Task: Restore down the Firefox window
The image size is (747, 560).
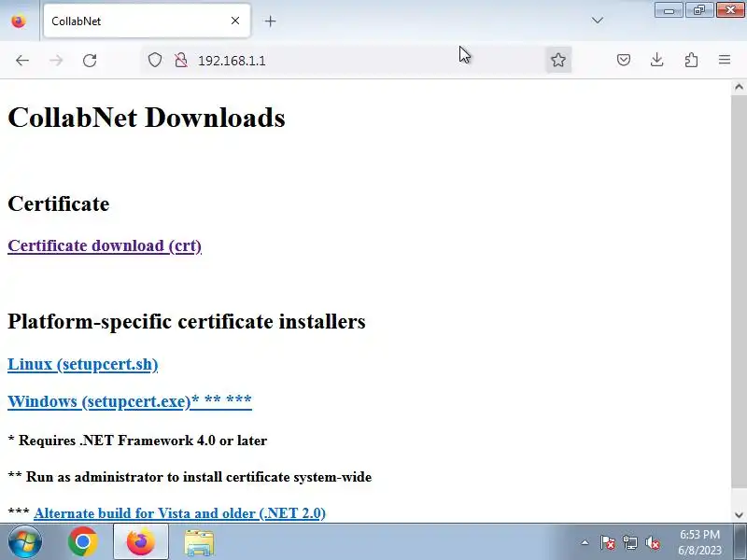Action: click(698, 10)
